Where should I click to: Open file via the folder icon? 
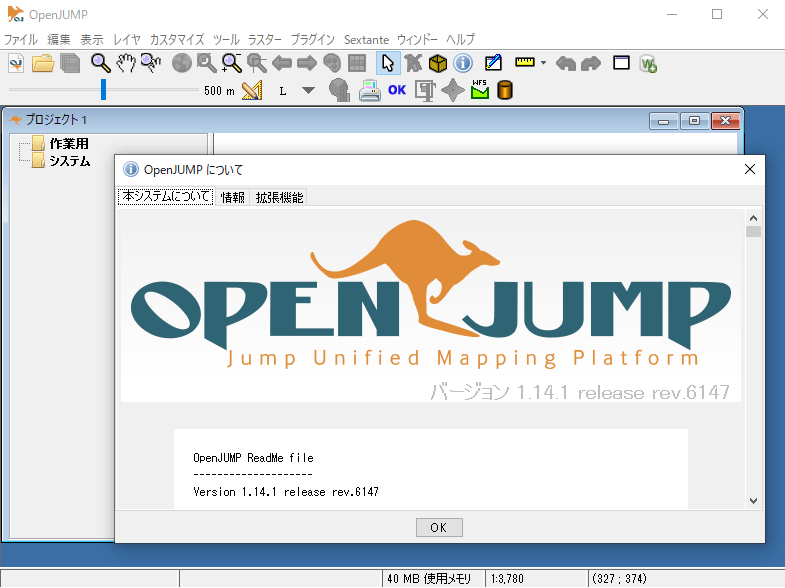coord(43,64)
